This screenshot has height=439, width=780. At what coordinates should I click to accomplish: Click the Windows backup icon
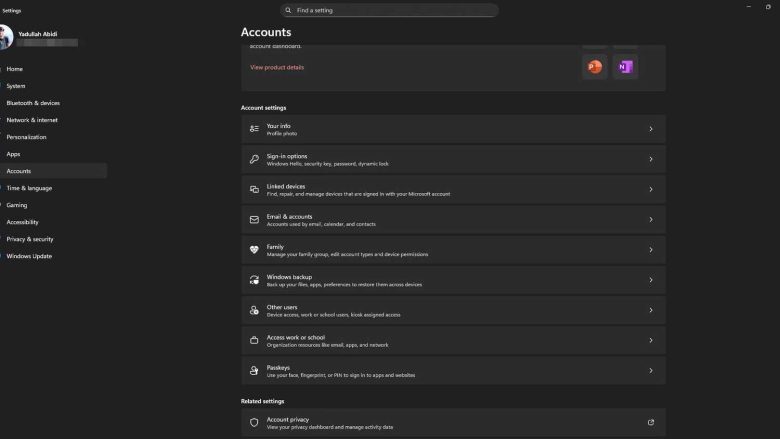pos(254,280)
